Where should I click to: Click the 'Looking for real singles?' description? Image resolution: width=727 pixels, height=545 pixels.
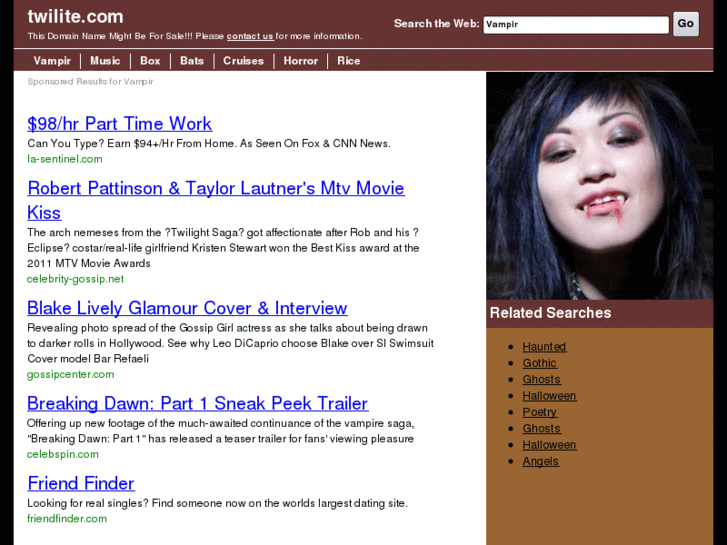click(217, 503)
